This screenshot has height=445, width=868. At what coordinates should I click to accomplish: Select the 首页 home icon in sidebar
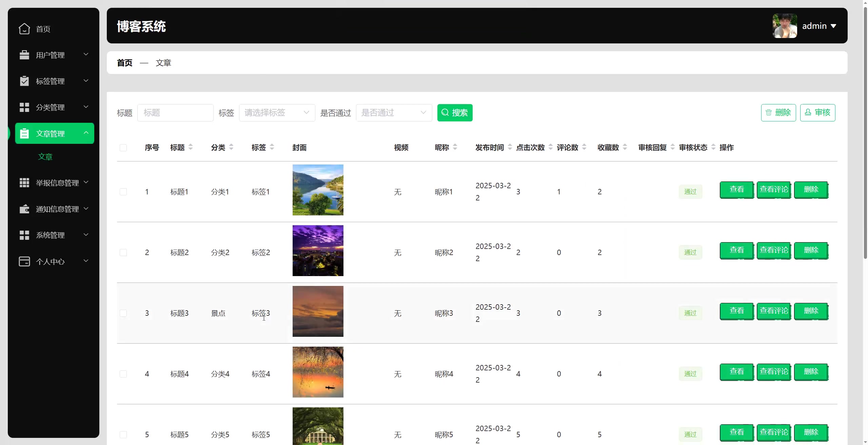(x=24, y=28)
